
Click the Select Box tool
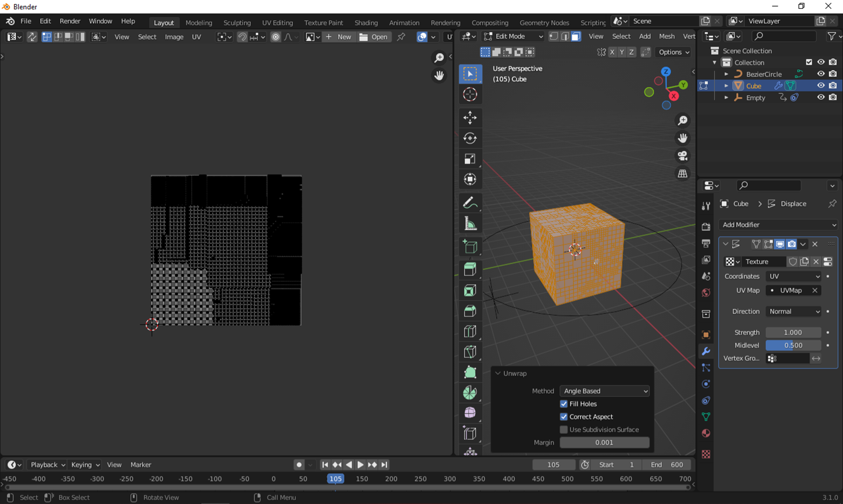[x=470, y=74]
